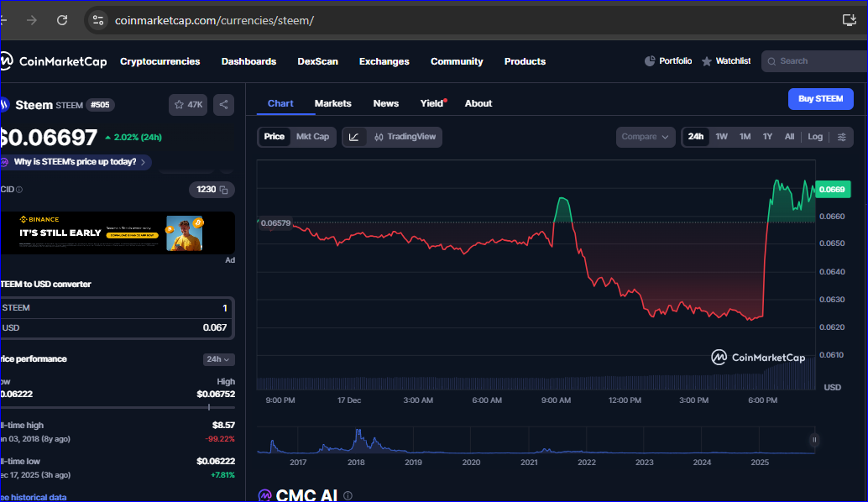Click the Buy STEEM button
This screenshot has height=502, width=868.
click(820, 98)
